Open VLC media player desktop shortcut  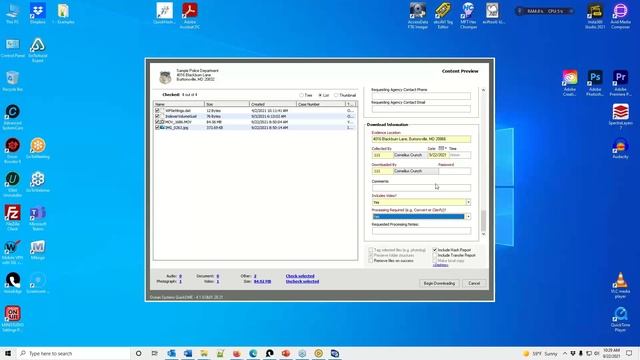point(620,284)
